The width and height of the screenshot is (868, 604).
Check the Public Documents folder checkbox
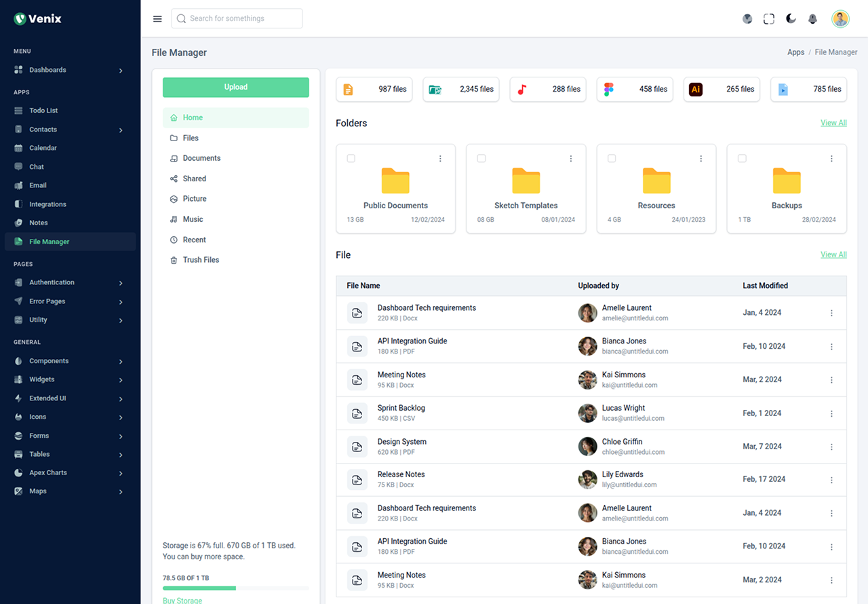coord(351,159)
